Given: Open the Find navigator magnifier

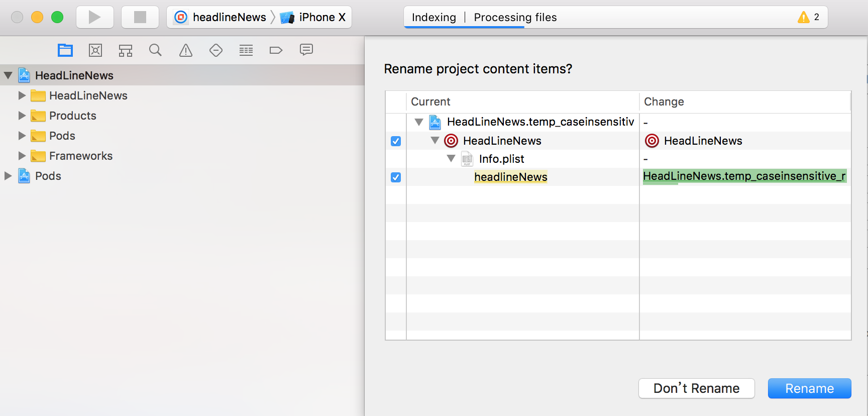Looking at the screenshot, I should [x=156, y=50].
